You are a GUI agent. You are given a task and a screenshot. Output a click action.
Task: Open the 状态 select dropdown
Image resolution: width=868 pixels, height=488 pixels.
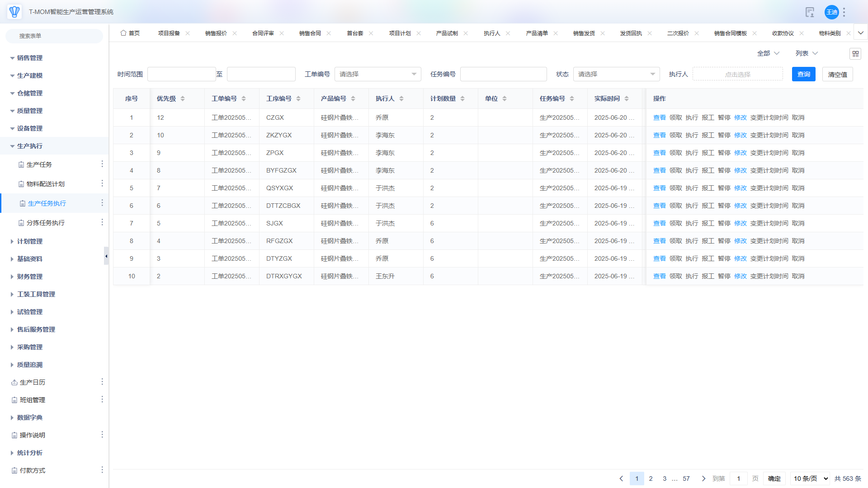(x=616, y=74)
